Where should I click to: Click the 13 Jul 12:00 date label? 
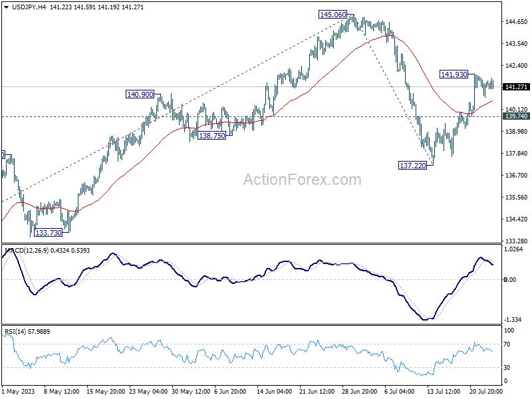click(444, 392)
